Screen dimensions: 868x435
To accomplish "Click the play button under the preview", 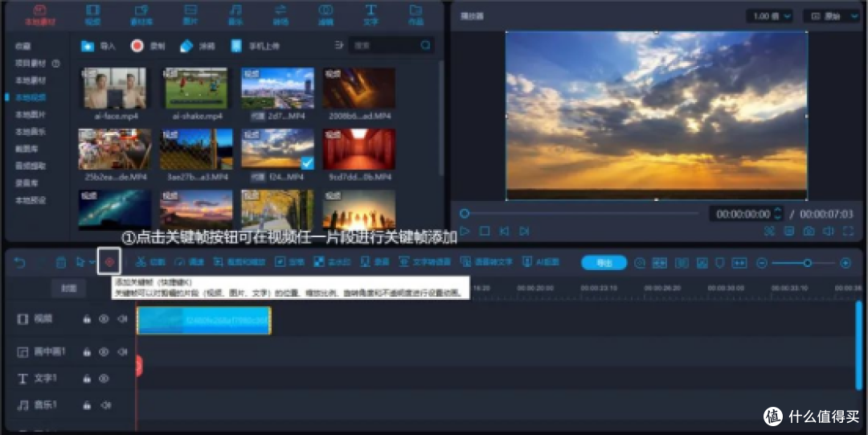I will [x=465, y=231].
